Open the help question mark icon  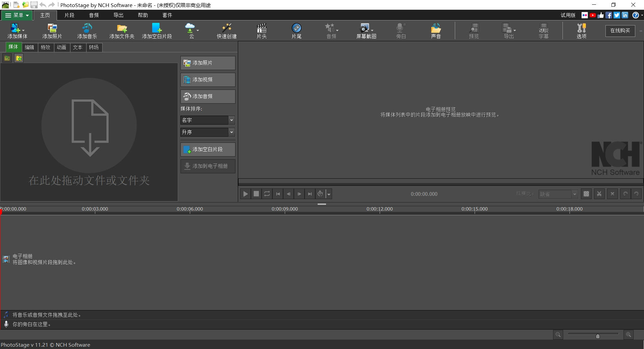(636, 15)
